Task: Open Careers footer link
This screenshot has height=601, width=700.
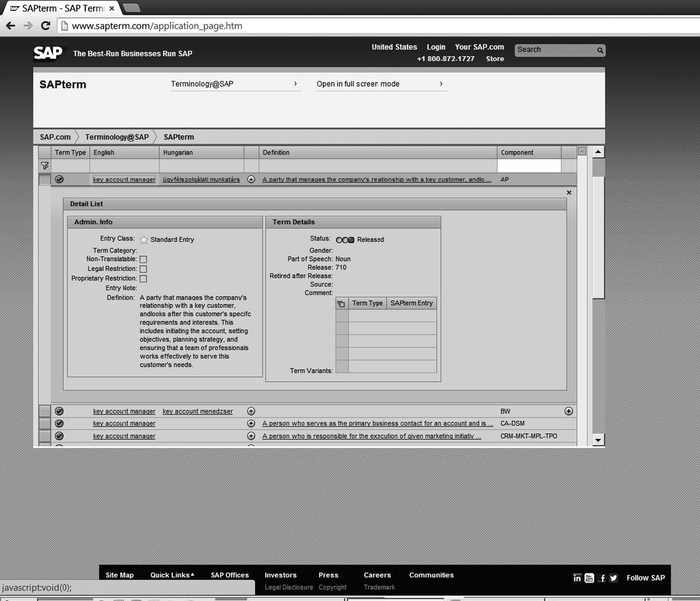Action: (x=377, y=575)
